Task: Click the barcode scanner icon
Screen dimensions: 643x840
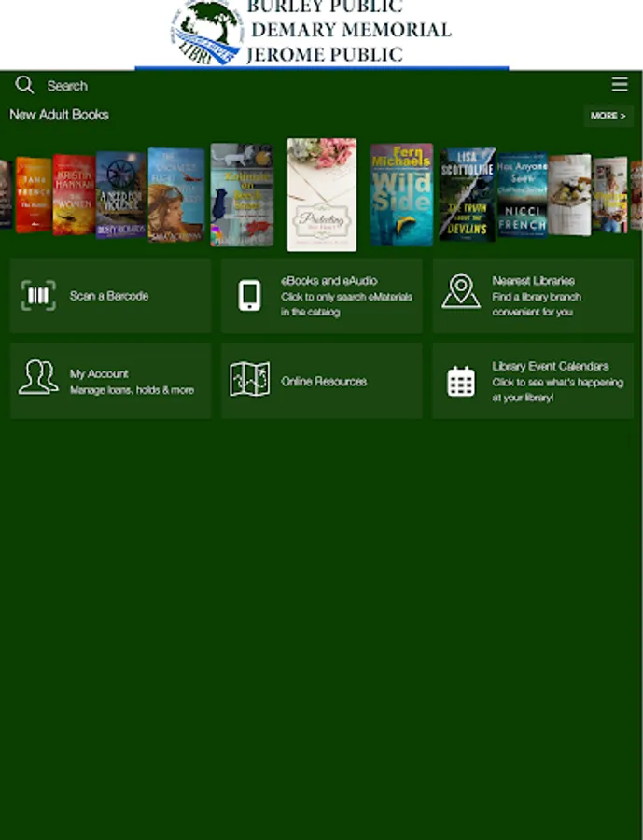Action: (x=38, y=295)
